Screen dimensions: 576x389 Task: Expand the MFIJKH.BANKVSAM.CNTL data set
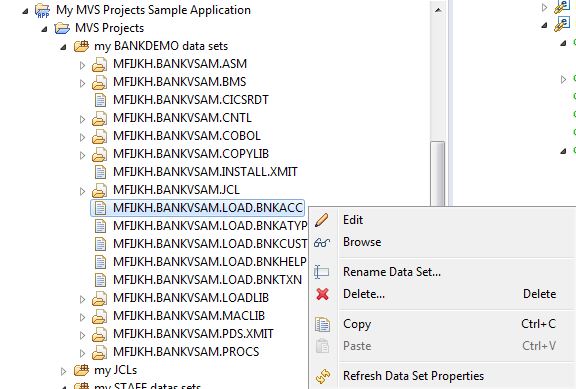pyautogui.click(x=82, y=119)
